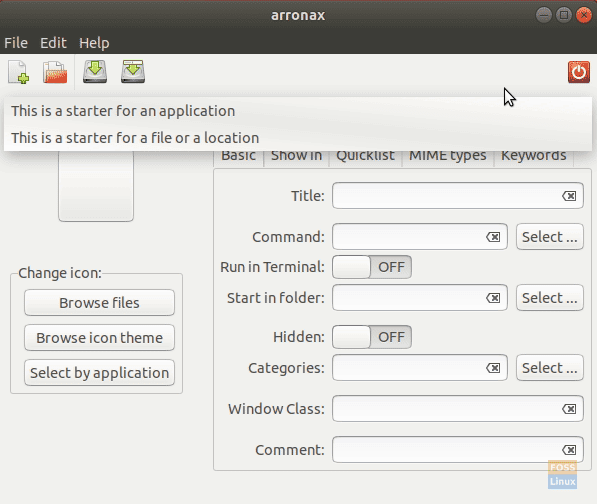Switch to the Basic tab
Image resolution: width=597 pixels, height=504 pixels.
pyautogui.click(x=238, y=157)
